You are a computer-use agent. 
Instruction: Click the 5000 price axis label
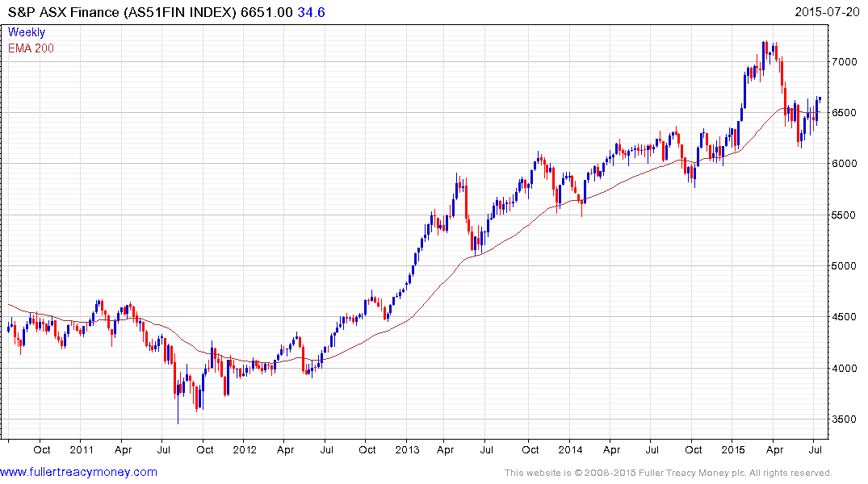coord(845,265)
